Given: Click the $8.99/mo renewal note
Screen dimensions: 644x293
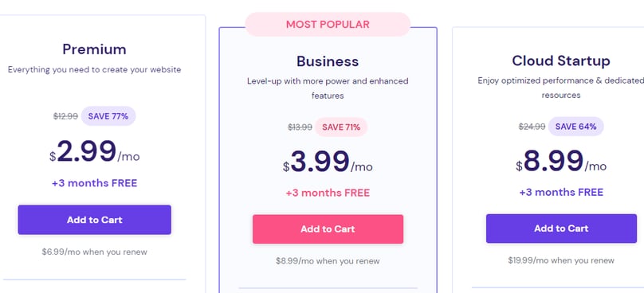Looking at the screenshot, I should coord(328,261).
